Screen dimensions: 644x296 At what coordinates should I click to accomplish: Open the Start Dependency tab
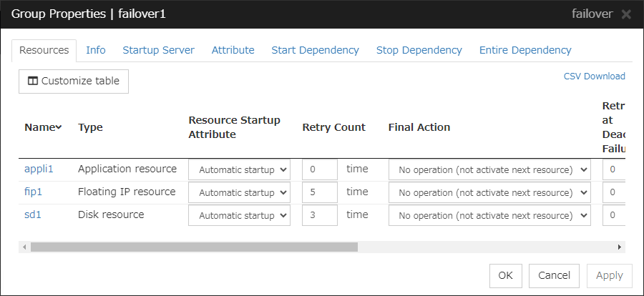click(315, 50)
